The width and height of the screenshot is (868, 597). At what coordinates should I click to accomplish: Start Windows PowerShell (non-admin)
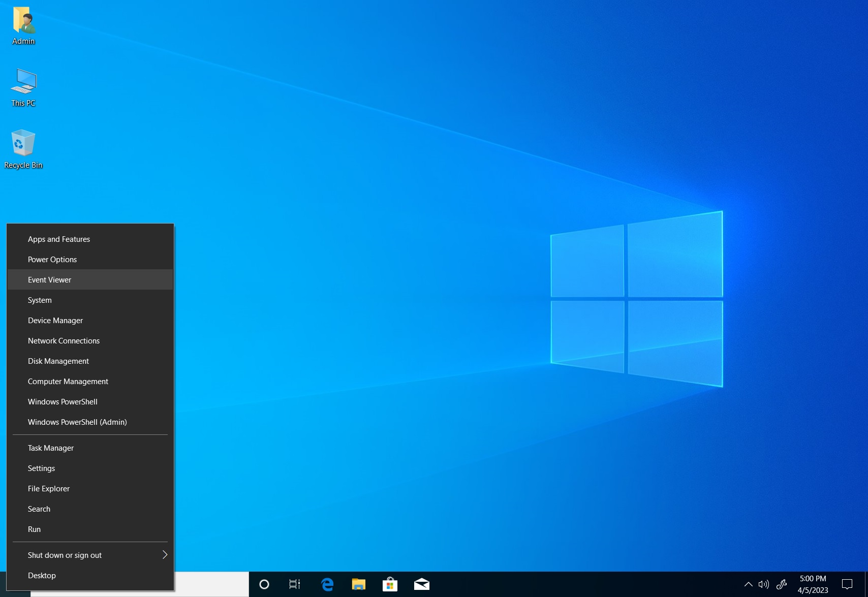point(90,401)
